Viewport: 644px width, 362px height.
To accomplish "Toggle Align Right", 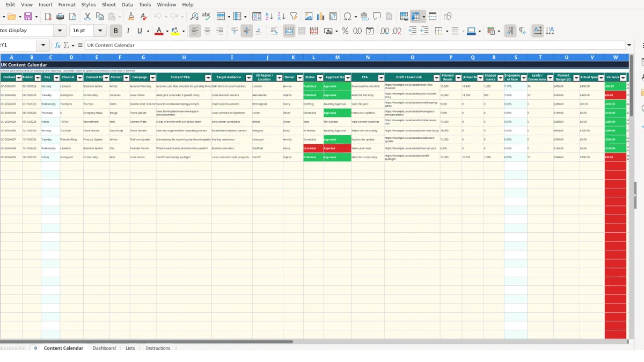I will [x=219, y=31].
